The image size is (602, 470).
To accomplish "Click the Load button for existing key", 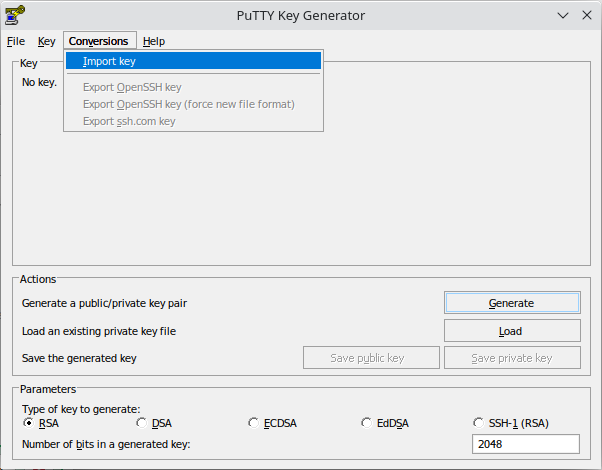I will click(512, 331).
